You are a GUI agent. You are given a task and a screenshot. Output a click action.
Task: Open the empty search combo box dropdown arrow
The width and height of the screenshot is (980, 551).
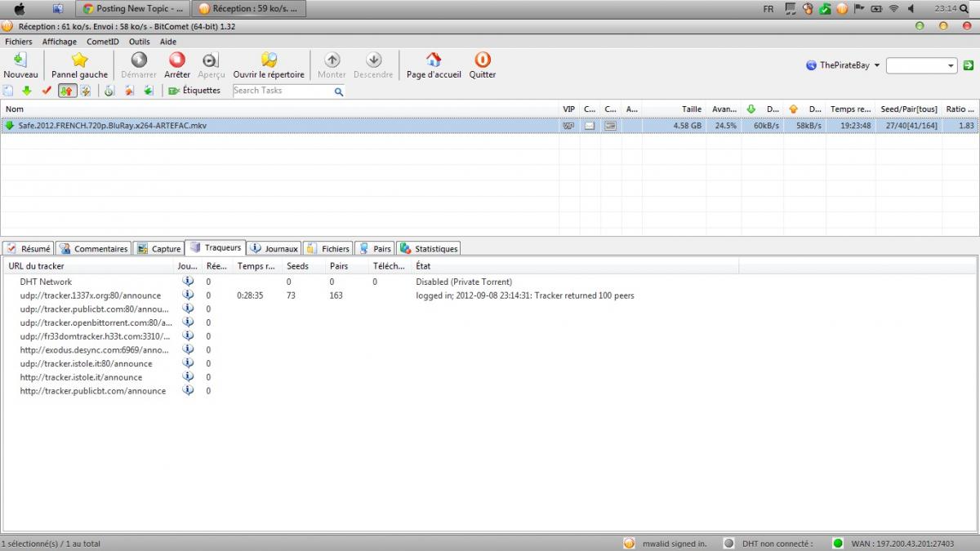click(x=951, y=65)
